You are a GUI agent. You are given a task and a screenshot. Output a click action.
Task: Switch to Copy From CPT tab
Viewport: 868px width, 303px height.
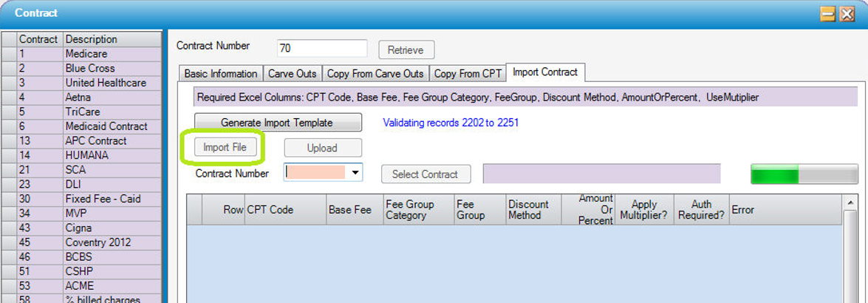(468, 74)
